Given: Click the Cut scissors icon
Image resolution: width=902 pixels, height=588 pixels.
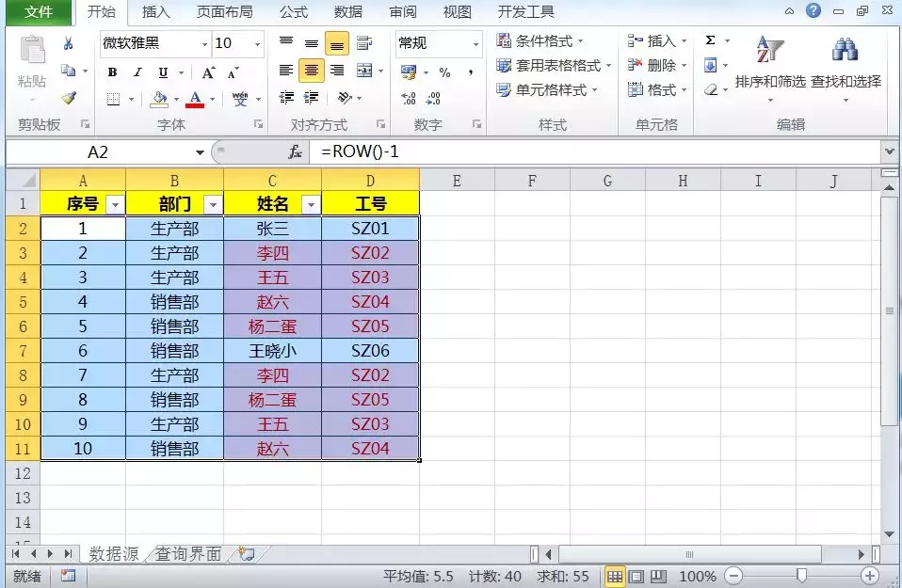Looking at the screenshot, I should [x=69, y=43].
